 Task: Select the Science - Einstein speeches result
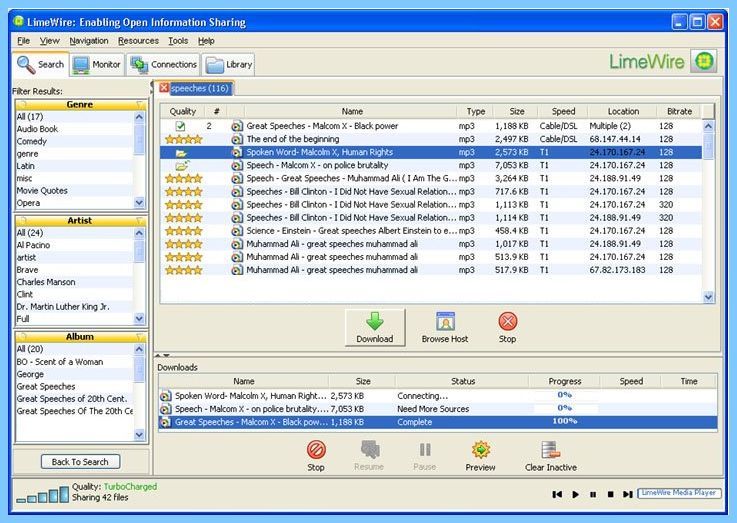(x=431, y=231)
